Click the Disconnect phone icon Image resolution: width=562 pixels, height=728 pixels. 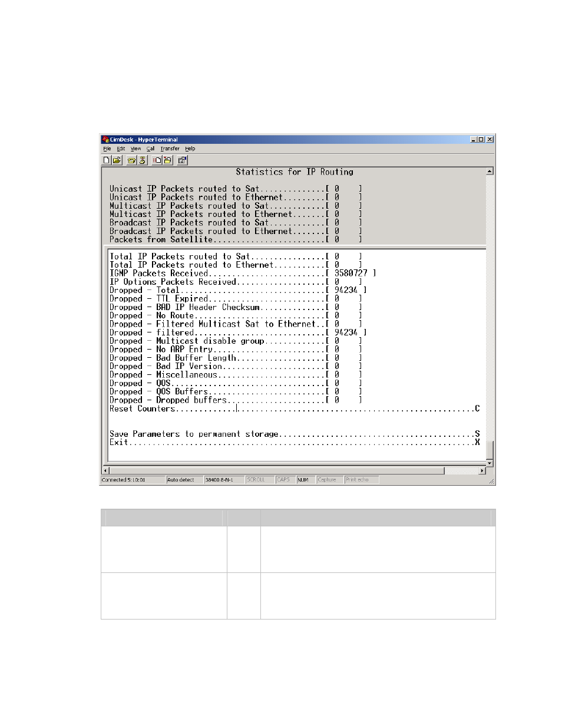click(142, 160)
